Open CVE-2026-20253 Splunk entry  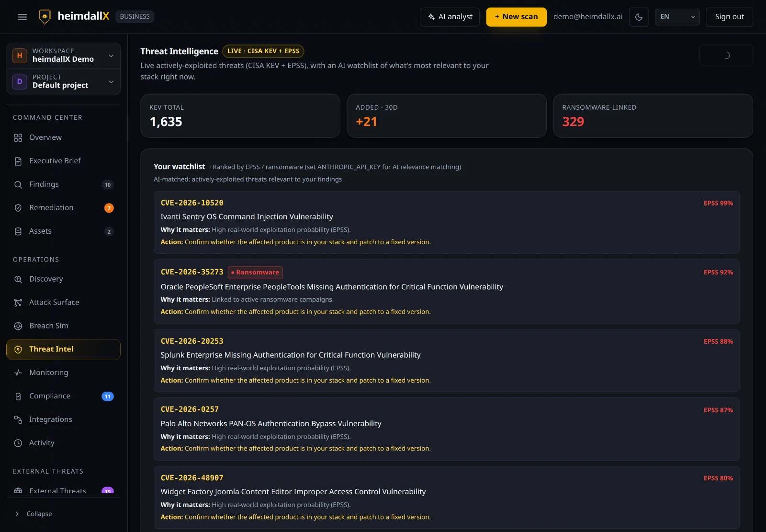446,361
